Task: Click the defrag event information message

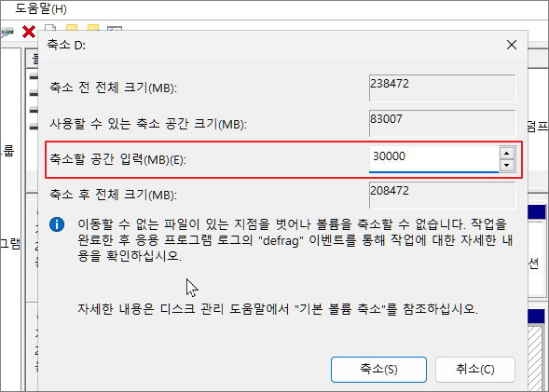Action: click(x=295, y=240)
